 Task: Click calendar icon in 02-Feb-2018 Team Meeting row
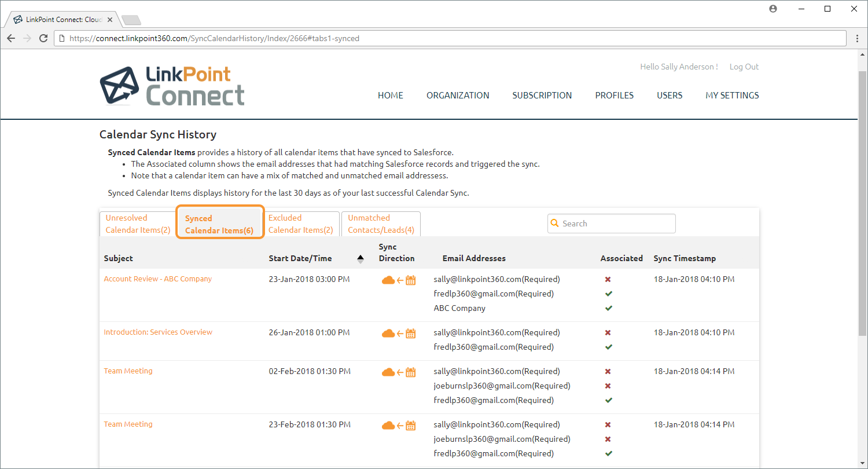pyautogui.click(x=411, y=372)
